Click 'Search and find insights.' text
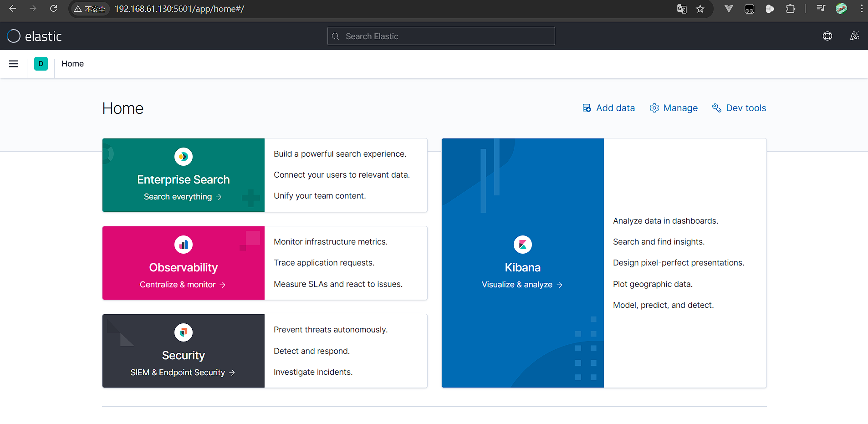The height and width of the screenshot is (424, 868). click(659, 242)
